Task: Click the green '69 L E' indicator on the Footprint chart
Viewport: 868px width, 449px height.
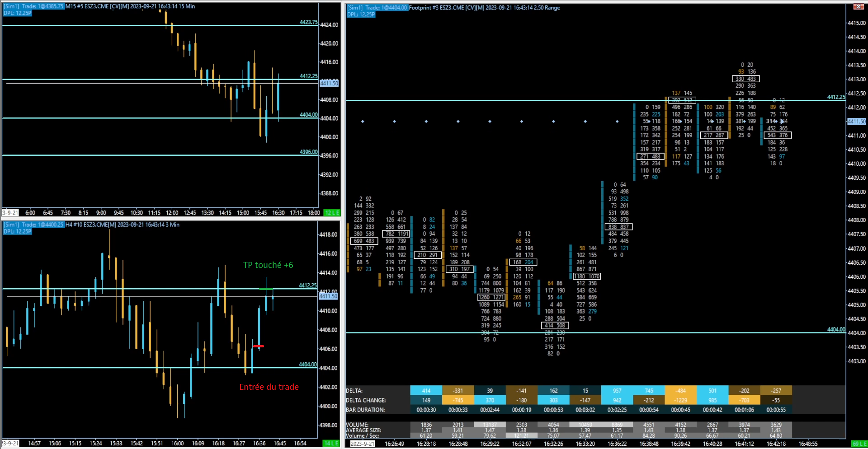Action: coord(859,444)
